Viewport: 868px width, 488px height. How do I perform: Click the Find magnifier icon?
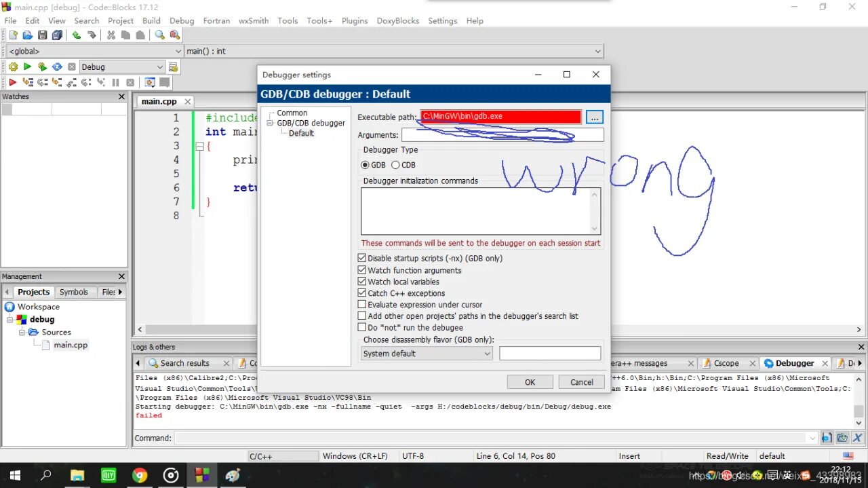coord(160,35)
